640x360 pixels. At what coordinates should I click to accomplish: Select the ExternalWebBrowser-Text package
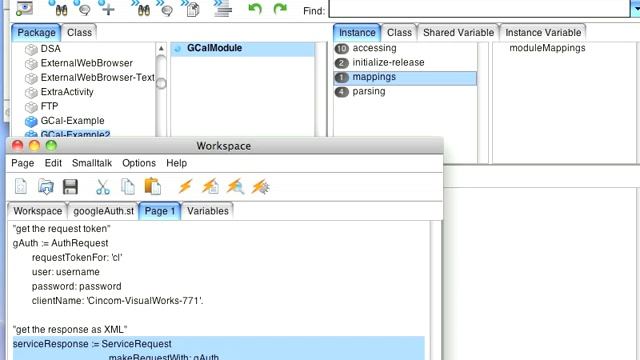pyautogui.click(x=97, y=78)
